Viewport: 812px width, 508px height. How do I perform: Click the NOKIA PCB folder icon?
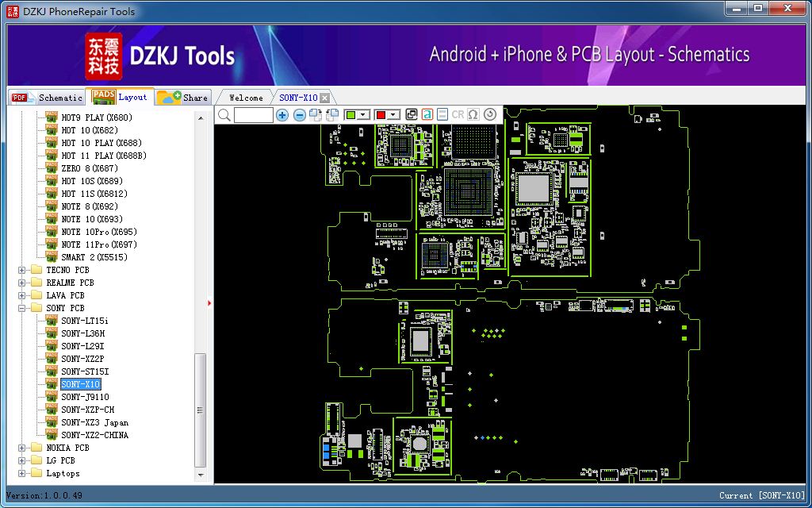(x=36, y=448)
